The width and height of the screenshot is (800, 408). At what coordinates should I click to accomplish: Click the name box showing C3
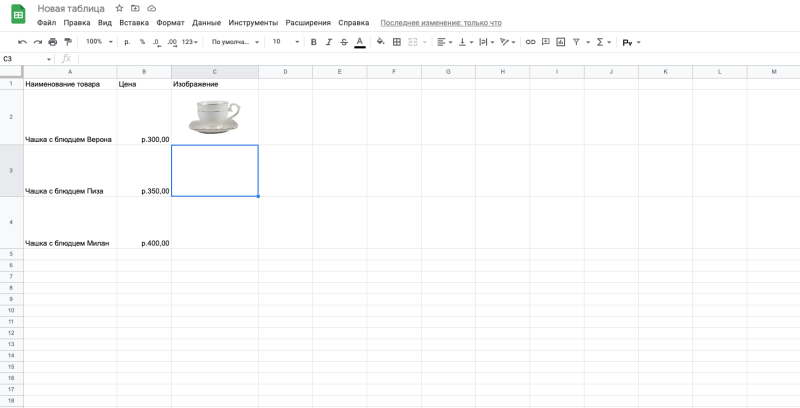(x=27, y=59)
